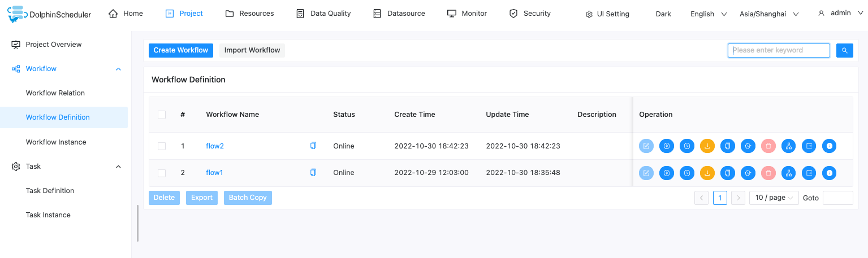Click the edit icon for flow2

pos(646,146)
